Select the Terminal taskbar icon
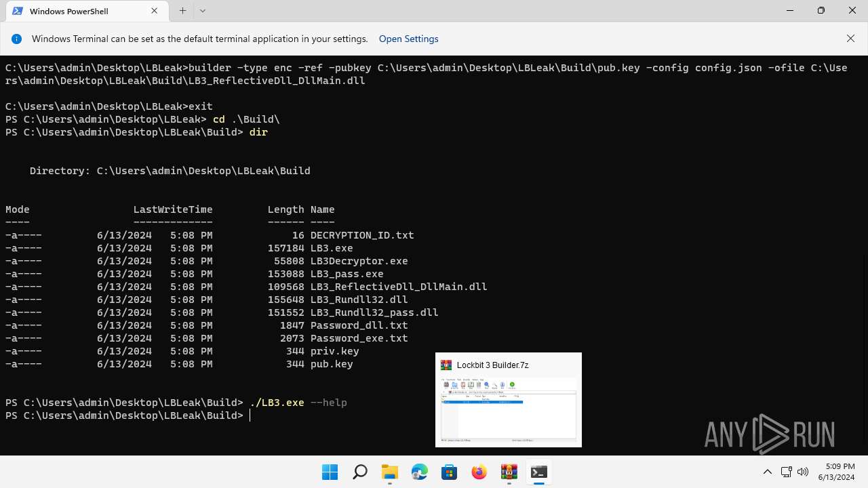The width and height of the screenshot is (868, 488). pos(538,472)
